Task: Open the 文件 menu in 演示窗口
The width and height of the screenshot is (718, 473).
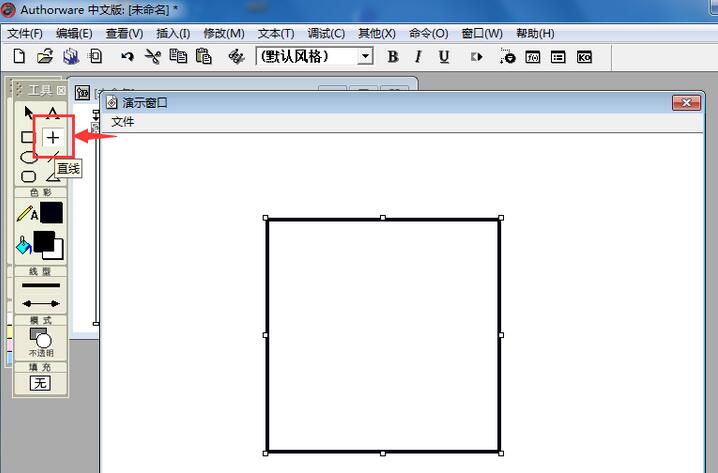Action: 123,122
